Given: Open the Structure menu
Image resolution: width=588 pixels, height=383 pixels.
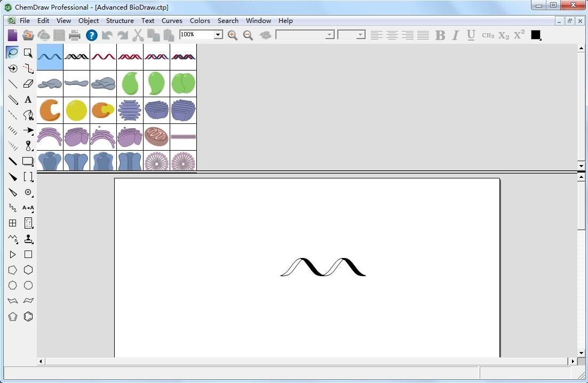Looking at the screenshot, I should point(120,20).
